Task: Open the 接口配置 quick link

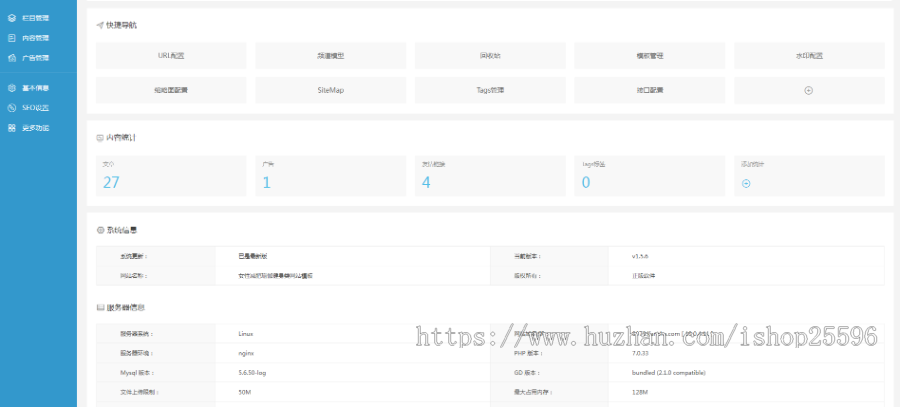Action: pyautogui.click(x=650, y=90)
